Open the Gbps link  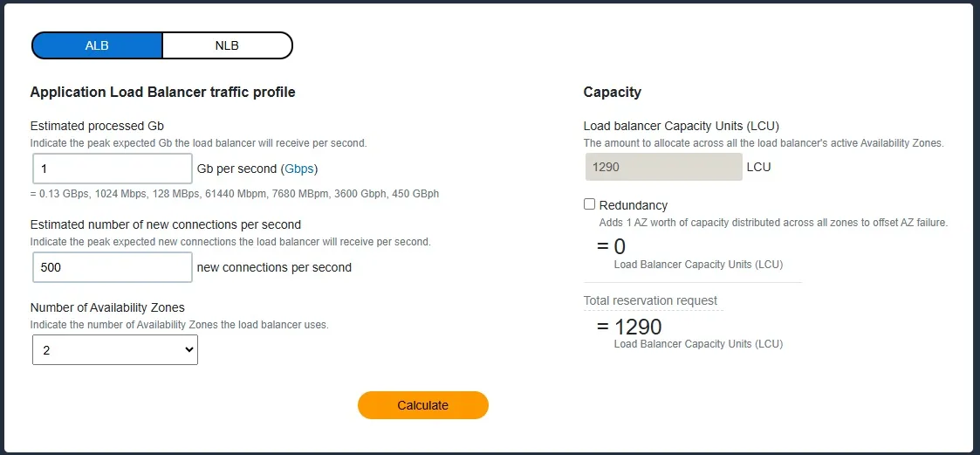300,169
